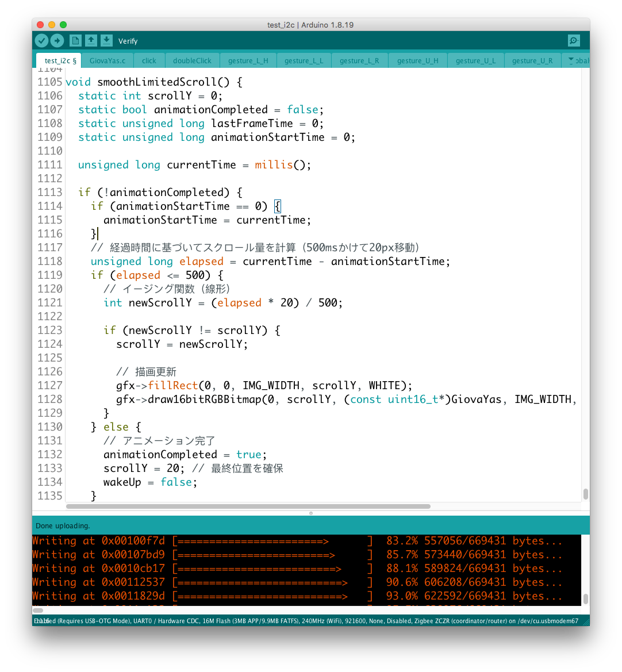622x672 pixels.
Task: Click the console vertical scrollbar thumb
Action: pyautogui.click(x=585, y=599)
